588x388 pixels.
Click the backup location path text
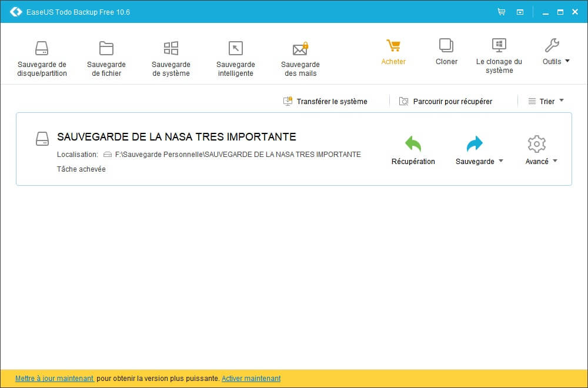coord(238,155)
